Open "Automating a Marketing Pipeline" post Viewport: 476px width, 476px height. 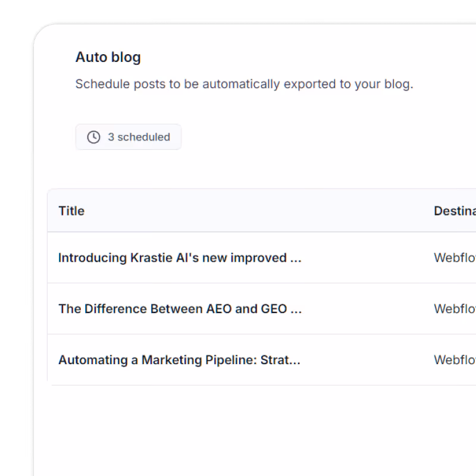coord(179,360)
